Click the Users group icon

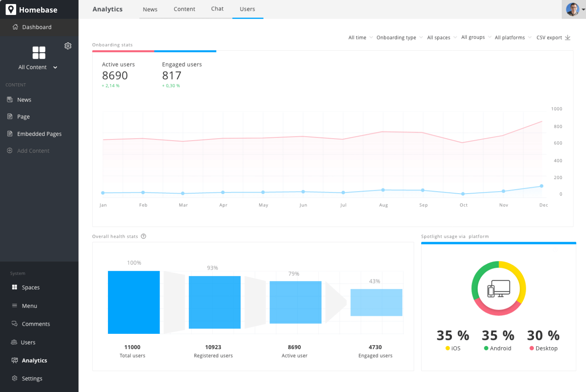tap(14, 342)
